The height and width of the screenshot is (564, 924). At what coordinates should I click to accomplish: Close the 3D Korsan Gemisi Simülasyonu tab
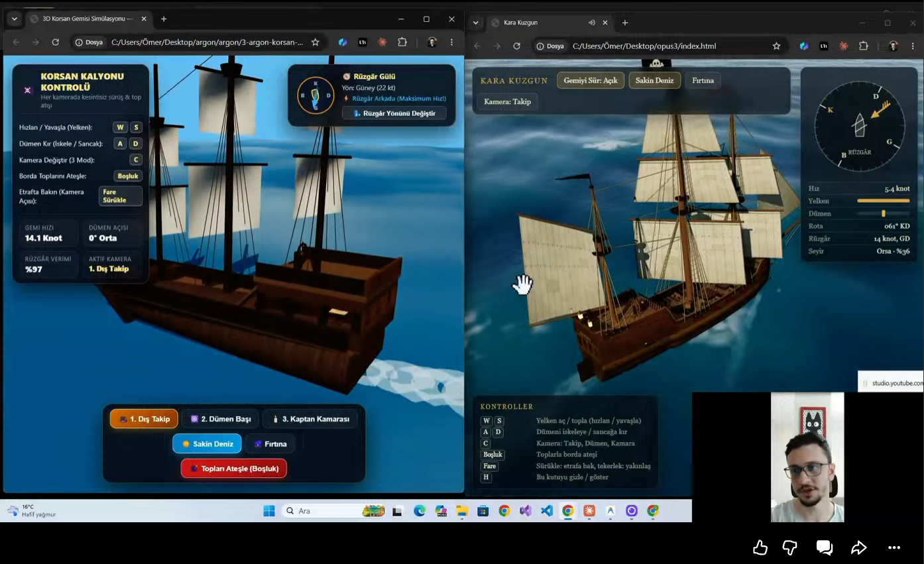144,19
